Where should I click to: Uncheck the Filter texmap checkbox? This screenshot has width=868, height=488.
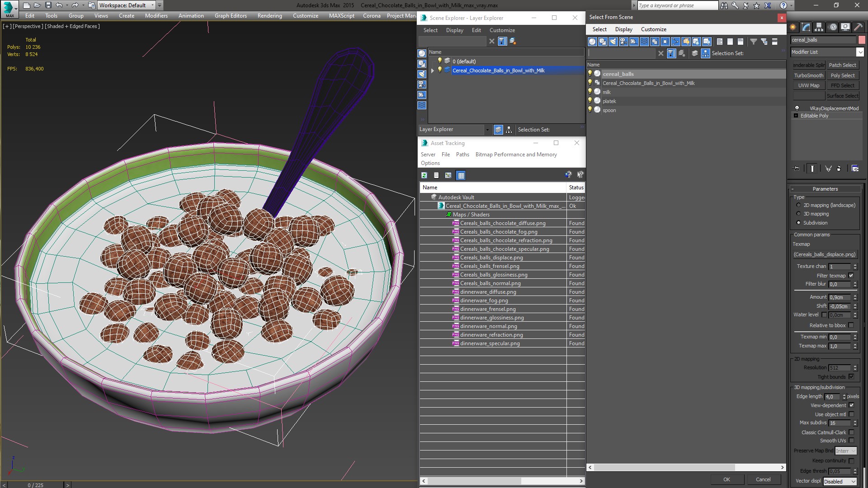(851, 276)
